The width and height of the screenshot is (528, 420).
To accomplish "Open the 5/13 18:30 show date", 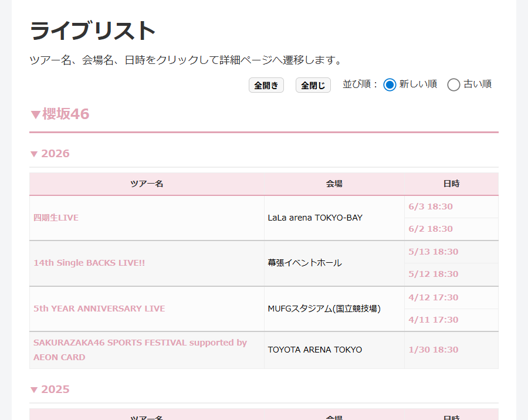I will pyautogui.click(x=433, y=252).
